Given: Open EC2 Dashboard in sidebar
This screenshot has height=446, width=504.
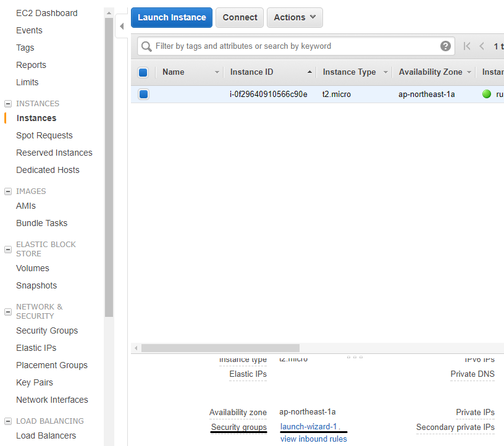Looking at the screenshot, I should (x=46, y=13).
